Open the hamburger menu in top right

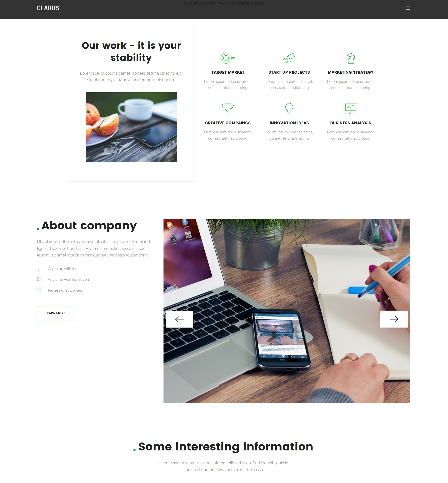pos(408,8)
